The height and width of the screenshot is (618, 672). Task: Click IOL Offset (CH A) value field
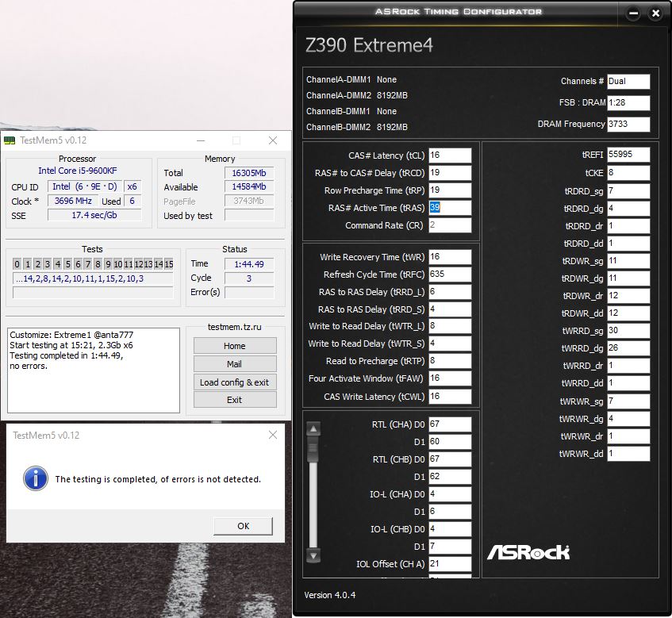[x=450, y=564]
